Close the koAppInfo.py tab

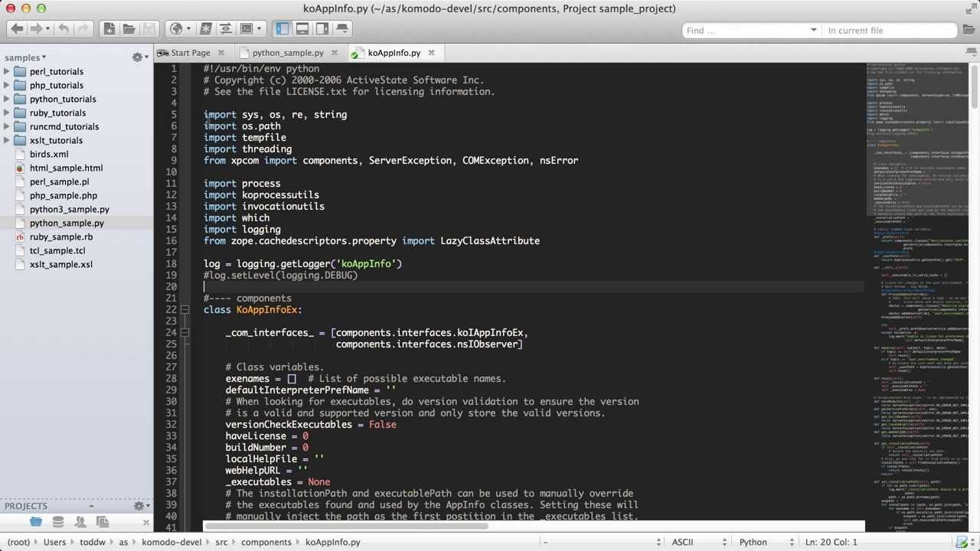pyautogui.click(x=431, y=53)
